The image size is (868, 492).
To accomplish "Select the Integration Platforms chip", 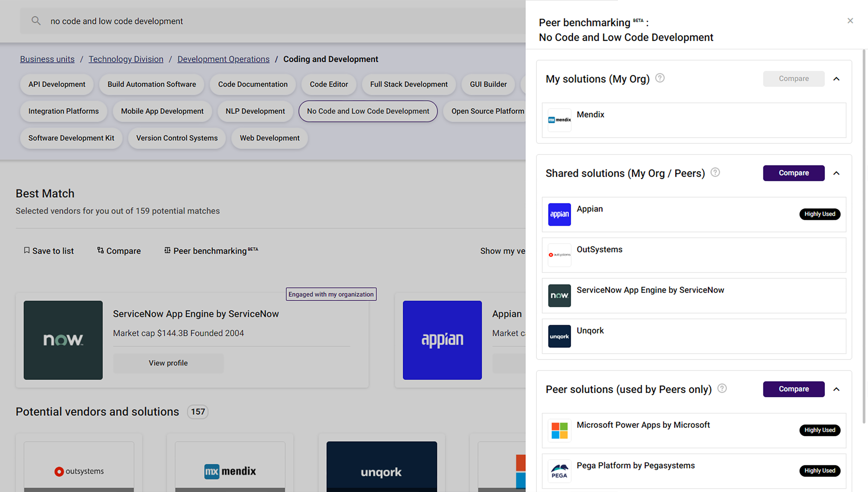I will tap(64, 111).
